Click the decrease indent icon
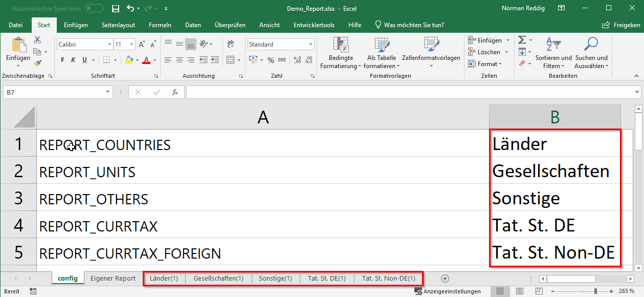The height and width of the screenshot is (297, 644). coord(204,60)
